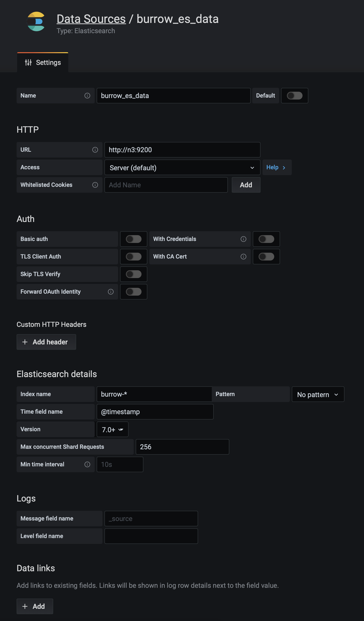Click the Time field name input
This screenshot has height=621, width=364.
pos(155,412)
